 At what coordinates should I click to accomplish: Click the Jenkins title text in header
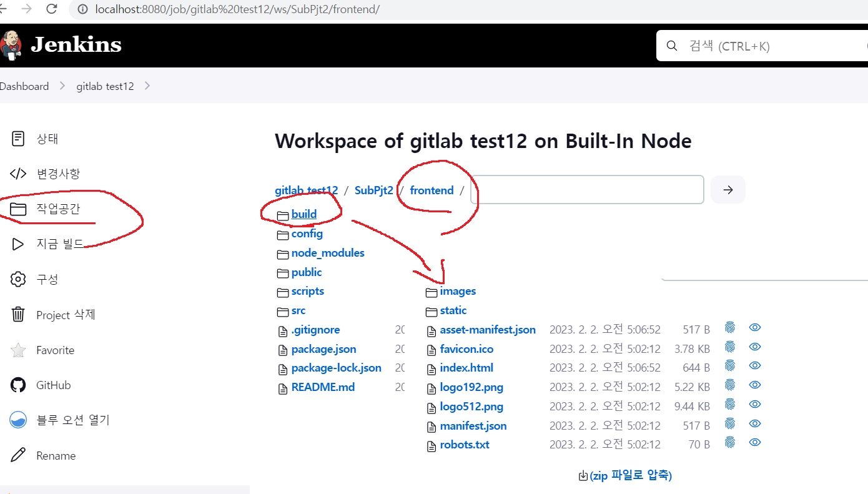point(76,45)
